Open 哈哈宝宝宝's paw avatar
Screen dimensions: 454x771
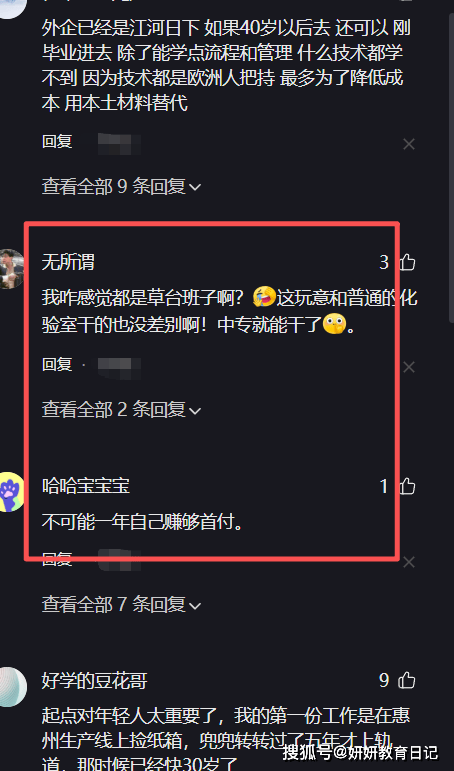coord(10,492)
